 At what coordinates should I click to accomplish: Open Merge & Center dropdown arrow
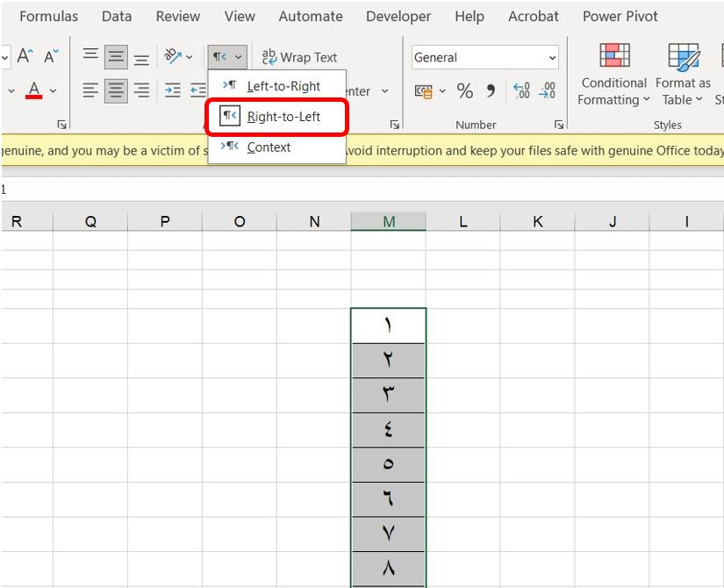coord(384,91)
